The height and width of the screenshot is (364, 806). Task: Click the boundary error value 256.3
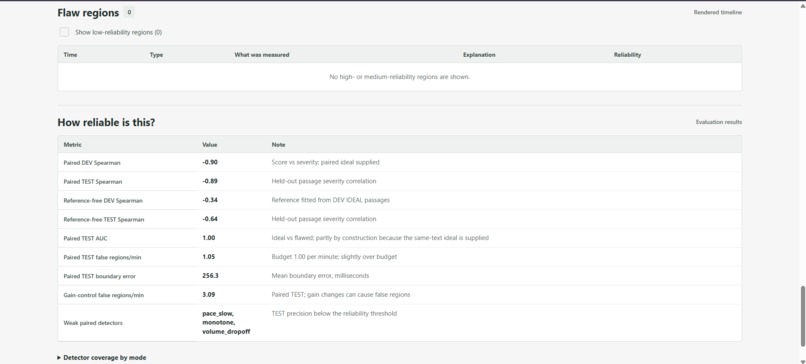point(210,276)
